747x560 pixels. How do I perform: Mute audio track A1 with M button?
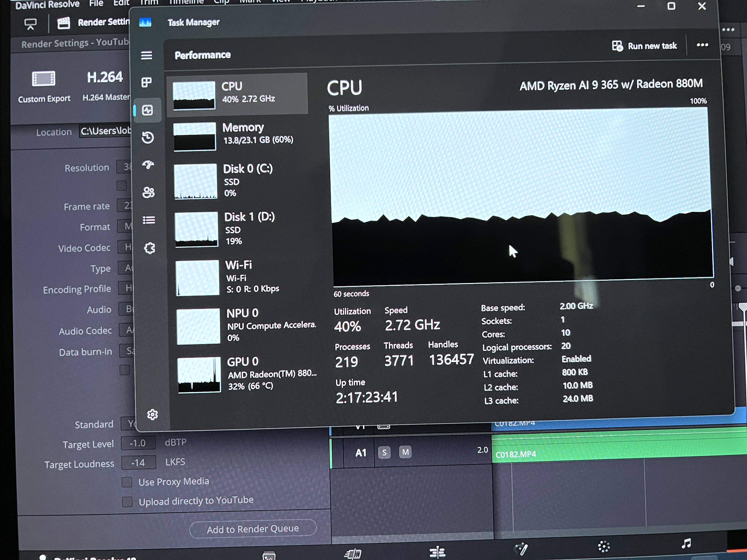(405, 452)
